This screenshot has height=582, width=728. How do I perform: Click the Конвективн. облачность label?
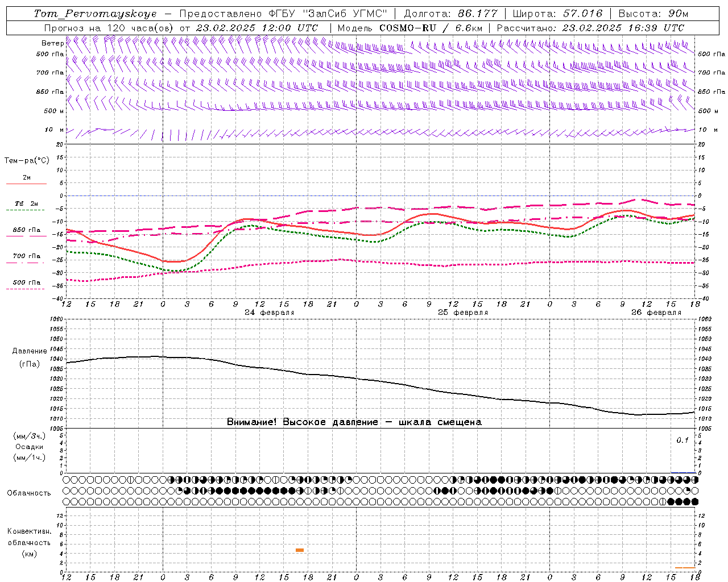click(x=29, y=537)
